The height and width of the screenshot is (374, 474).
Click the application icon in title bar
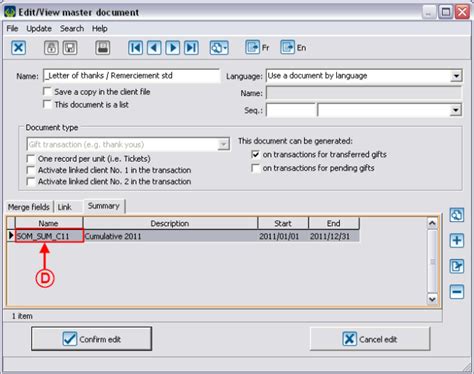click(10, 12)
